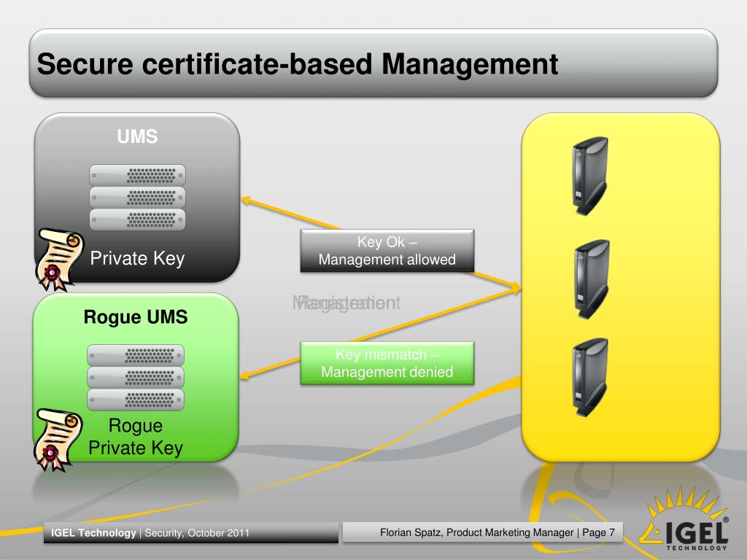The height and width of the screenshot is (560, 747).
Task: Select the certificate scroll beside Private Key
Action: pos(59,260)
